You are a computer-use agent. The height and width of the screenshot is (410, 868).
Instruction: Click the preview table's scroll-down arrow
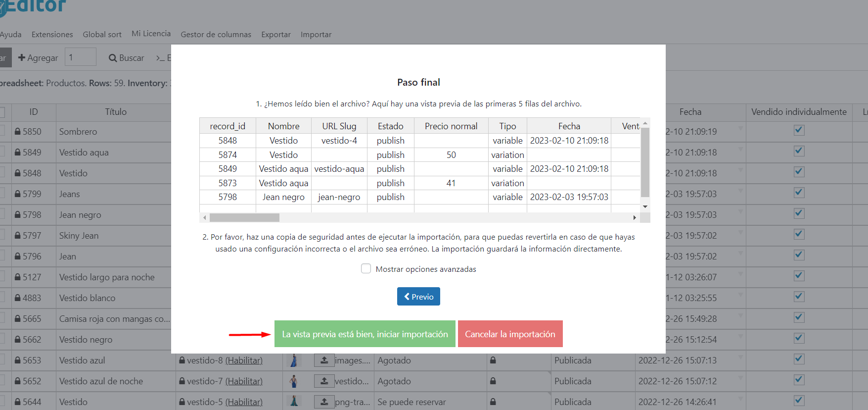click(x=645, y=206)
